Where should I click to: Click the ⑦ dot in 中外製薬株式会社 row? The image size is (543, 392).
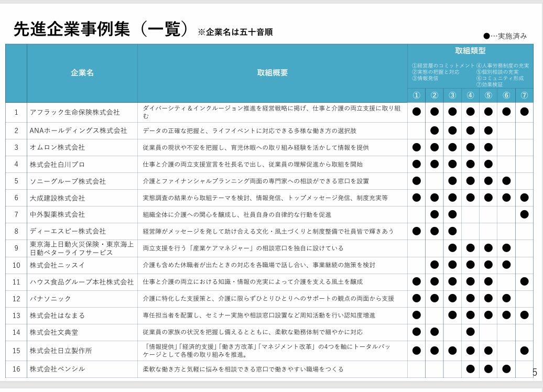(524, 214)
